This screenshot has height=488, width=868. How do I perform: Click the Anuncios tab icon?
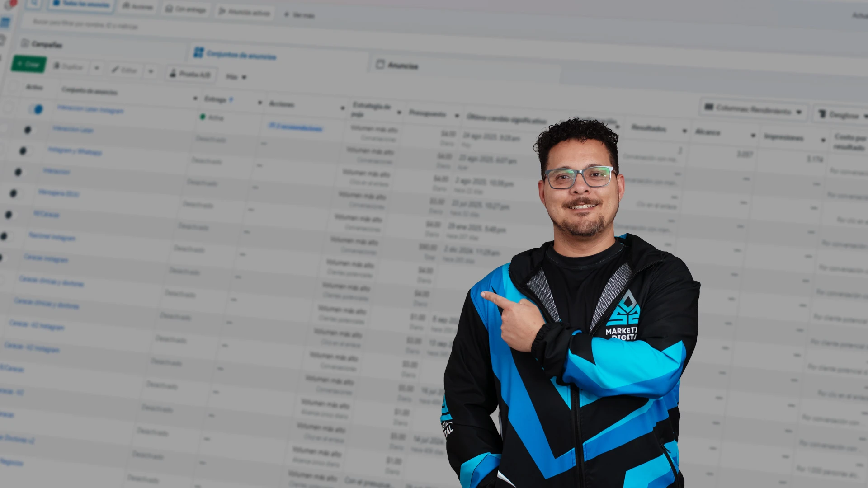[x=380, y=65]
